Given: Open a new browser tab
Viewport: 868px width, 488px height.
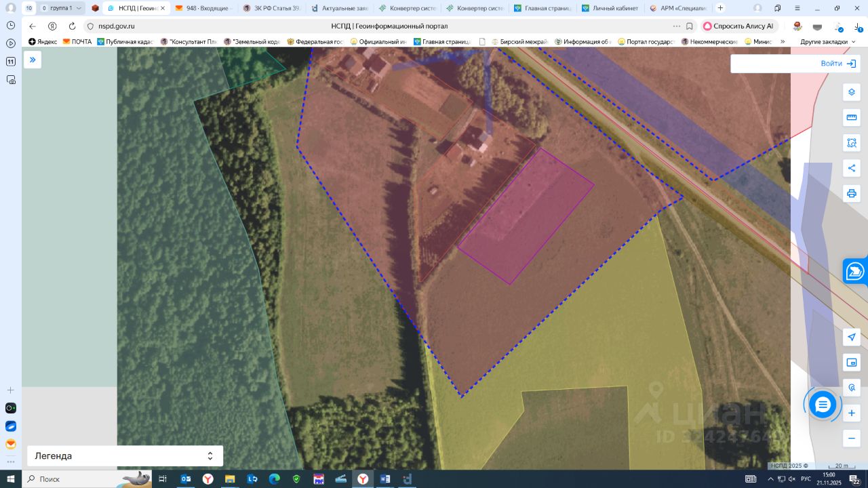Looking at the screenshot, I should pos(720,8).
